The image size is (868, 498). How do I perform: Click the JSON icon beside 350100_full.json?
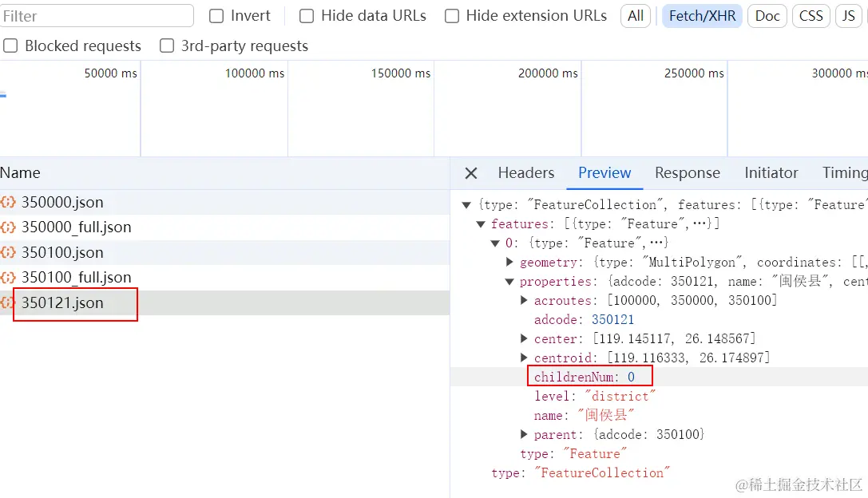pos(8,278)
